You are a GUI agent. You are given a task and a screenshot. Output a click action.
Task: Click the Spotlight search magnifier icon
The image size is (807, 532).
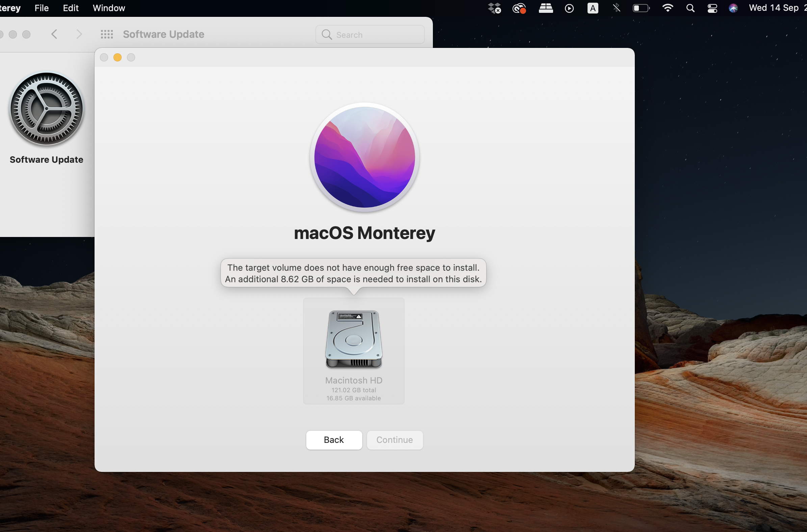coord(690,8)
